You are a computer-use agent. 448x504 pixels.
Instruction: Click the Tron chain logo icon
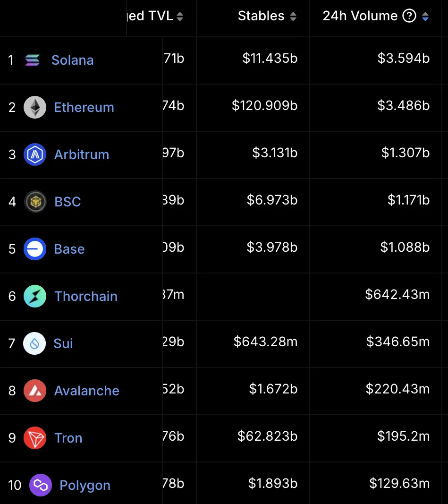point(35,438)
